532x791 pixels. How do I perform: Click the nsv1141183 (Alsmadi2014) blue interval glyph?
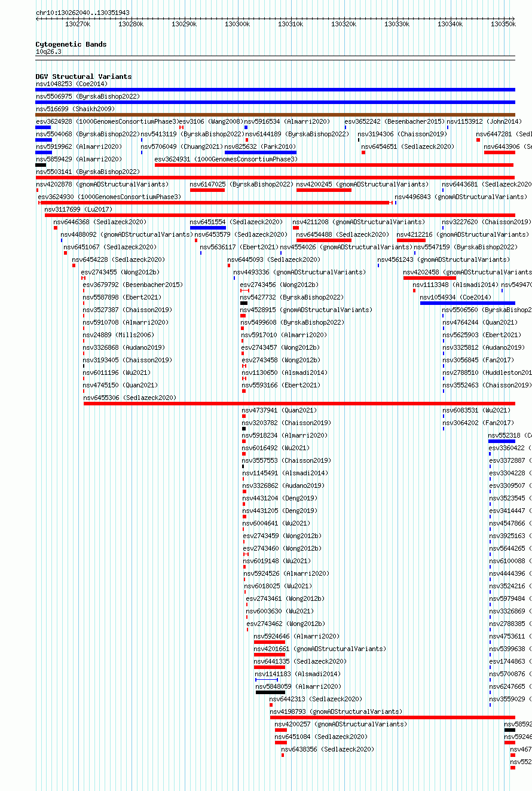[267, 680]
